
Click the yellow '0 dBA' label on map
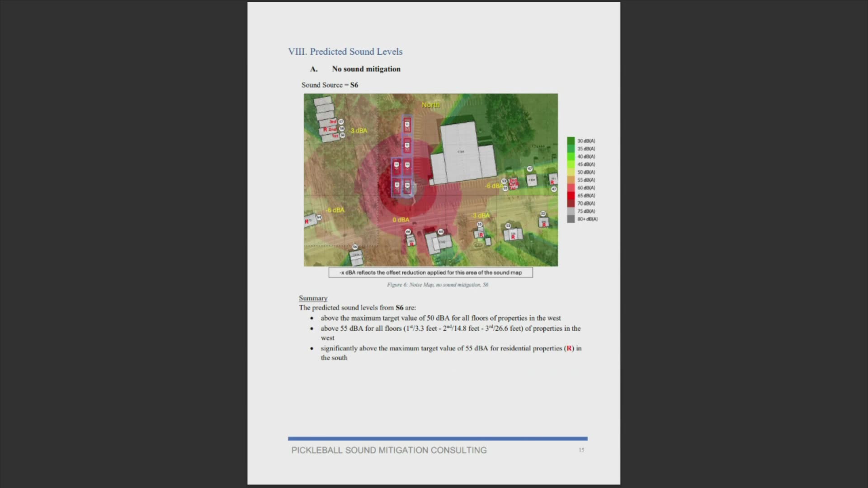pyautogui.click(x=401, y=220)
